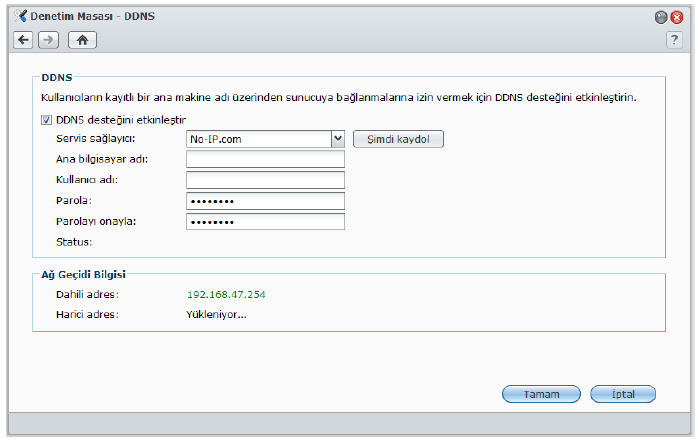Open help with the question mark button
This screenshot has width=698, height=441.
tap(673, 39)
